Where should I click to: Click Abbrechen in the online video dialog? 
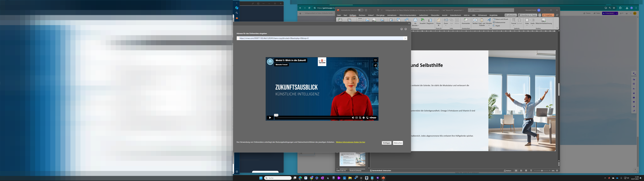tap(398, 143)
